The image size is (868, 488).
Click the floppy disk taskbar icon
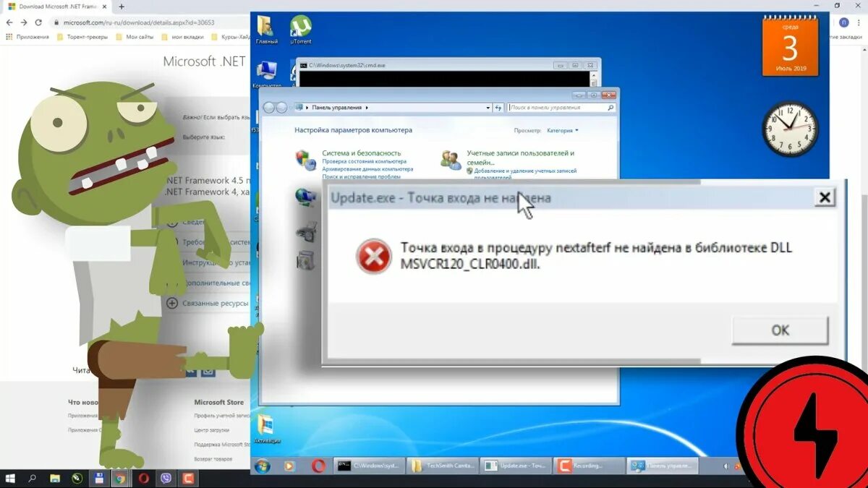tap(99, 479)
